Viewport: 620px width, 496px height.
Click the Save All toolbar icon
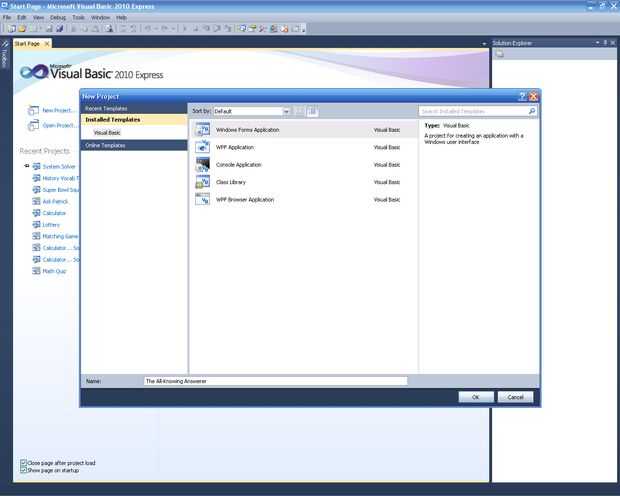(x=59, y=28)
